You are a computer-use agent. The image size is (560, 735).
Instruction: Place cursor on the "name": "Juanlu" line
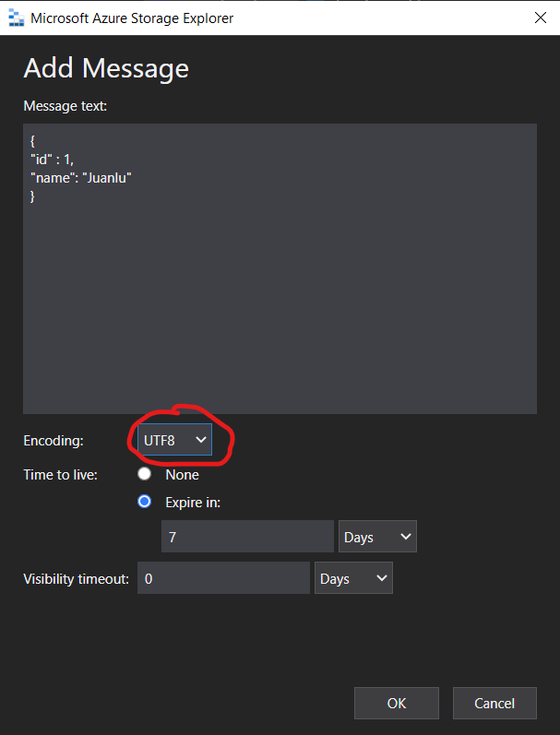(81, 178)
